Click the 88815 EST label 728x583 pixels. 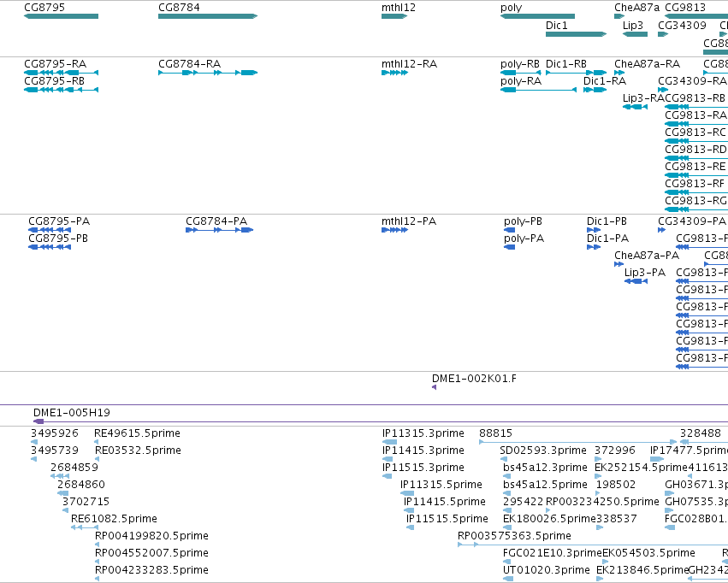point(495,433)
